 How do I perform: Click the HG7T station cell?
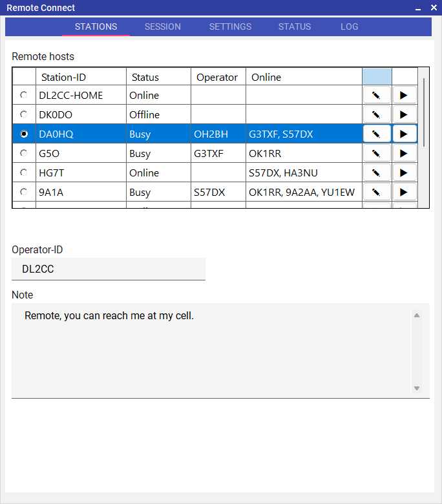pyautogui.click(x=81, y=173)
